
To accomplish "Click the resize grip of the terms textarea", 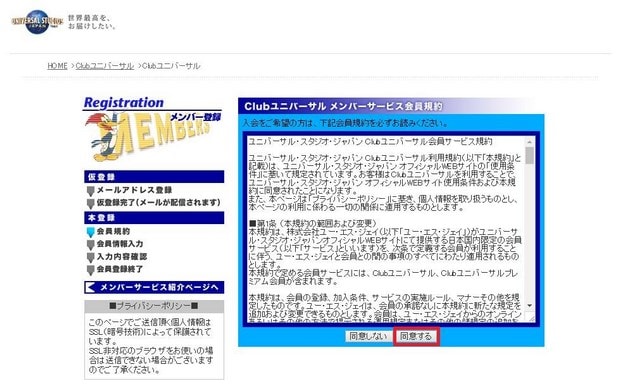I will tap(530, 318).
